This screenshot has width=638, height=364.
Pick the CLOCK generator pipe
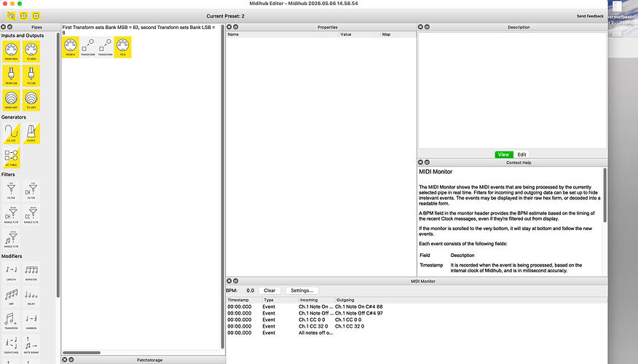pos(31,133)
